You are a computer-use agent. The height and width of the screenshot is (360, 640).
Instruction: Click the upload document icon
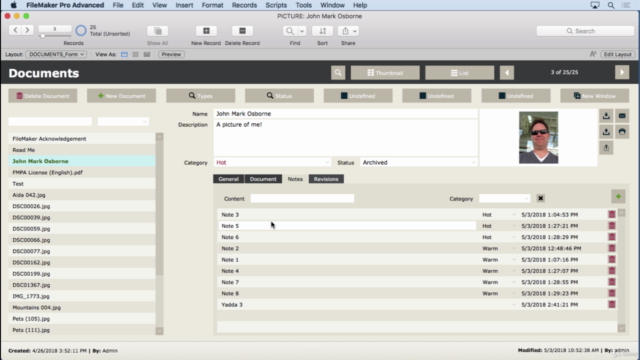pyautogui.click(x=606, y=132)
